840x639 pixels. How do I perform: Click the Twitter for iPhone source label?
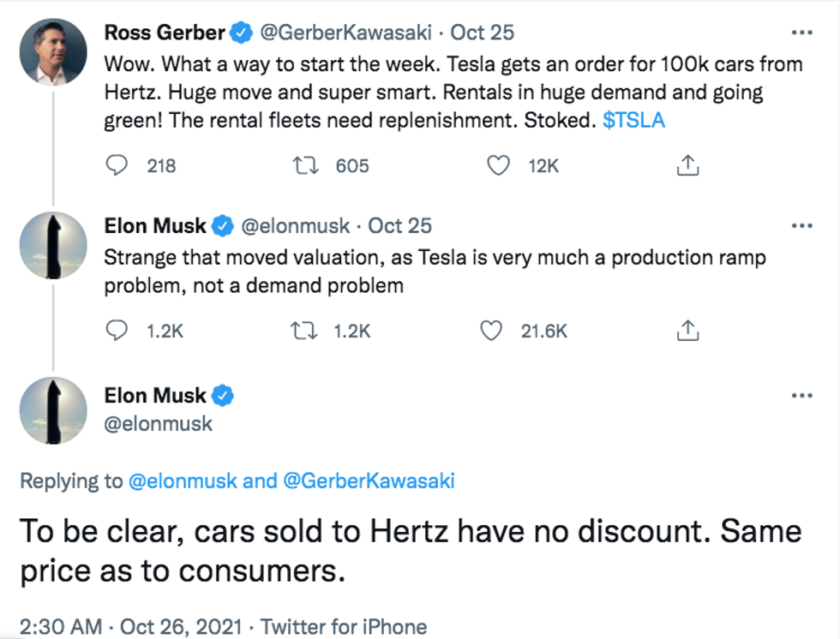point(344,626)
